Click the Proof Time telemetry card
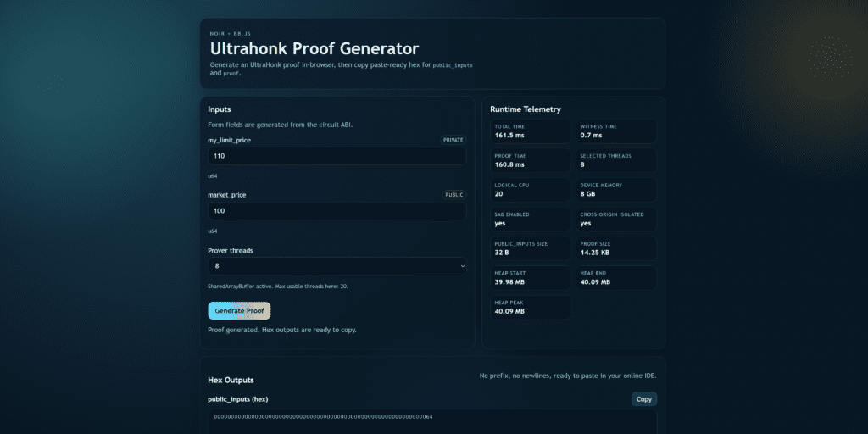 coord(531,160)
